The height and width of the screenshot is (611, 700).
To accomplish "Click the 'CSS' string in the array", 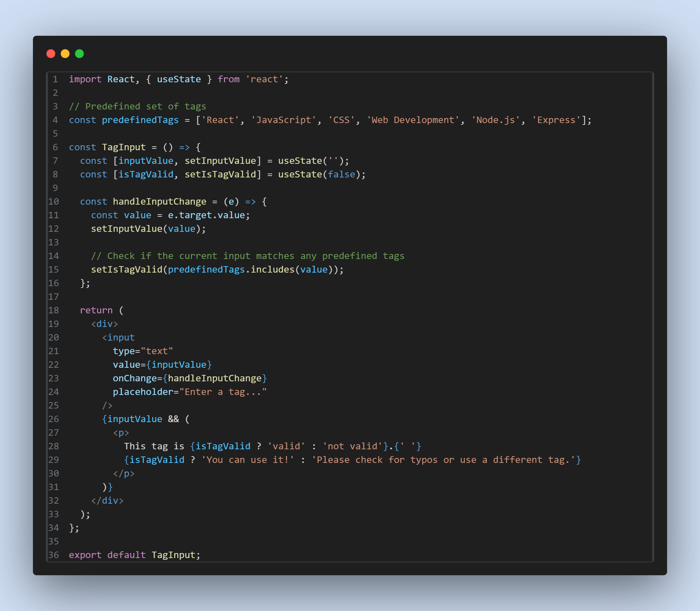I will coord(341,120).
